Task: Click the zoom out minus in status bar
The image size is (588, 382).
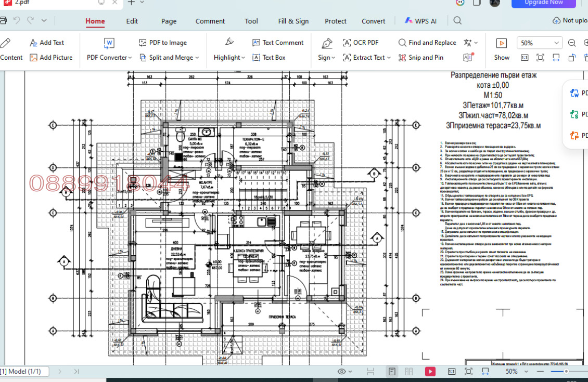Action: coord(540,372)
